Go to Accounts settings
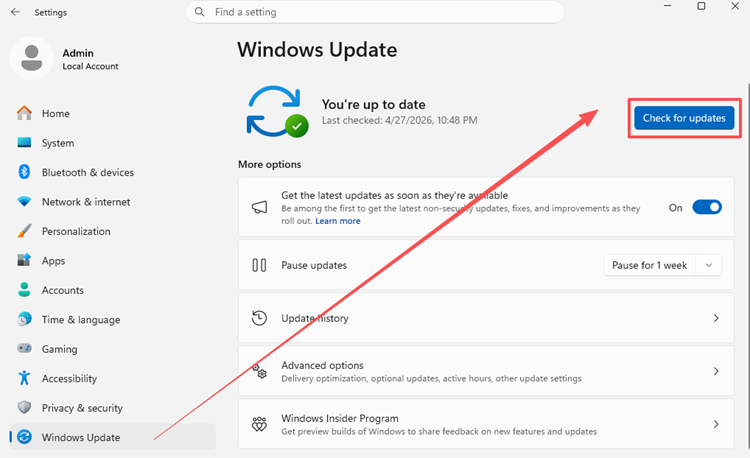 click(112, 290)
